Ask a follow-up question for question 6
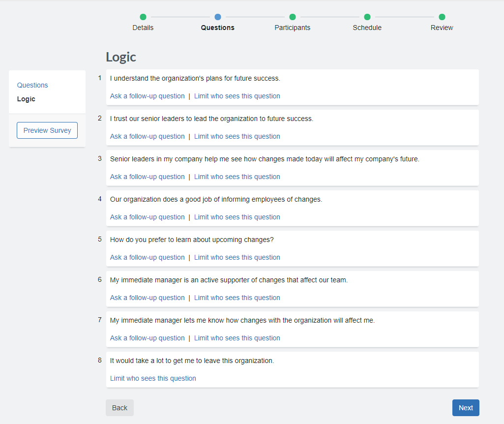This screenshot has width=504, height=424. click(x=147, y=297)
